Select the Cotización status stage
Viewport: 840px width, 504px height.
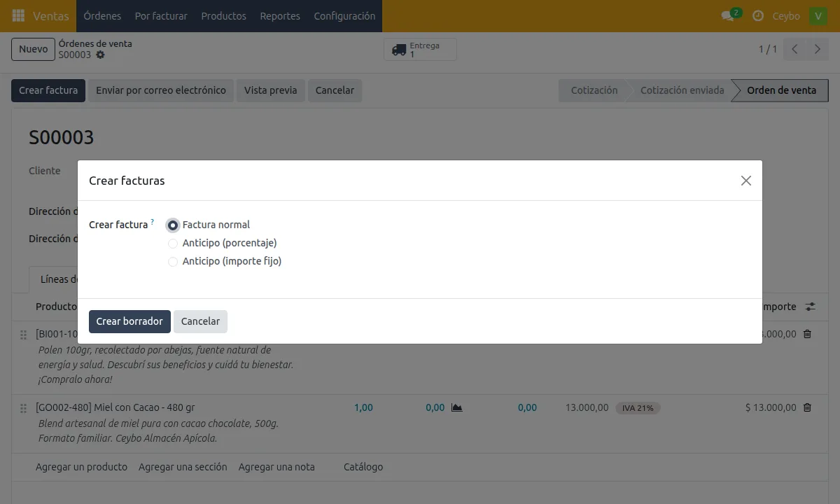click(x=594, y=90)
